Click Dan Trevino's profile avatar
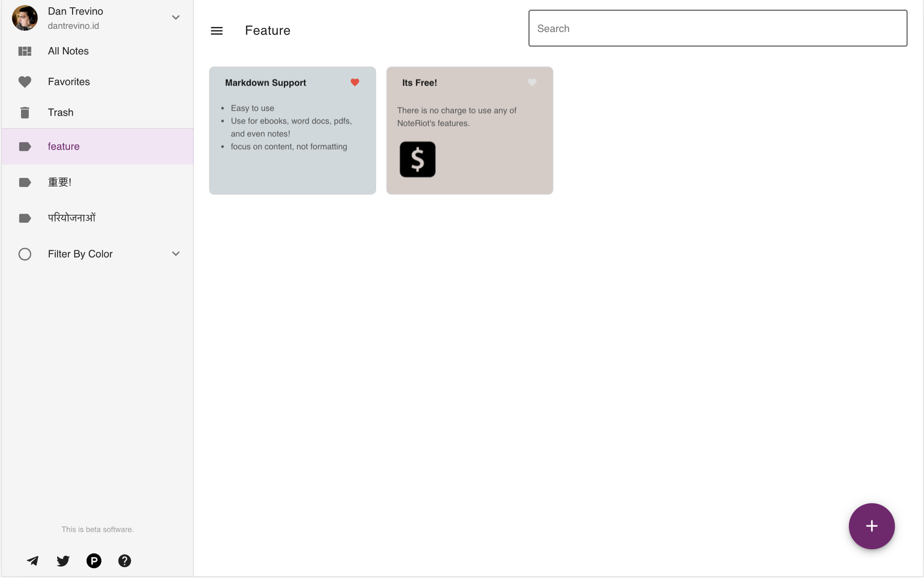This screenshot has height=578, width=924. 25,18
